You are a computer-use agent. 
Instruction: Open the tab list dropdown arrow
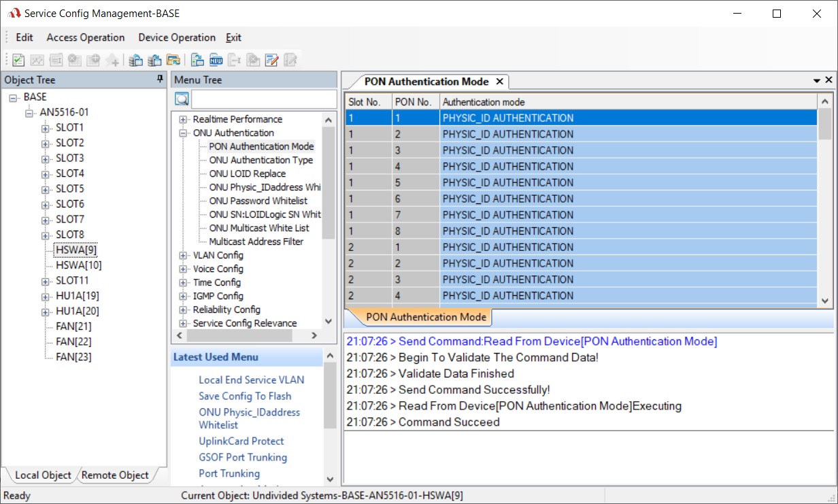[817, 80]
